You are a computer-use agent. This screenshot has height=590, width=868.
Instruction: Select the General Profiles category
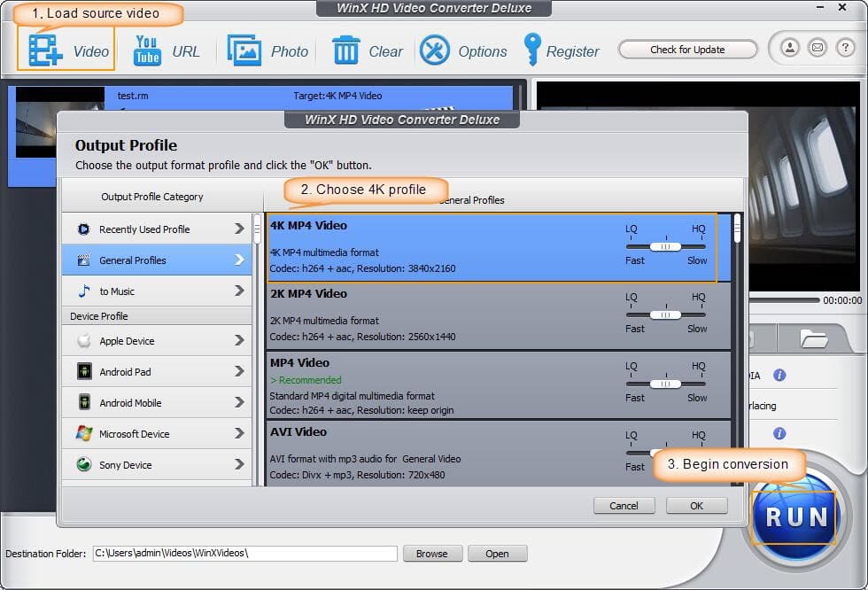tap(157, 260)
